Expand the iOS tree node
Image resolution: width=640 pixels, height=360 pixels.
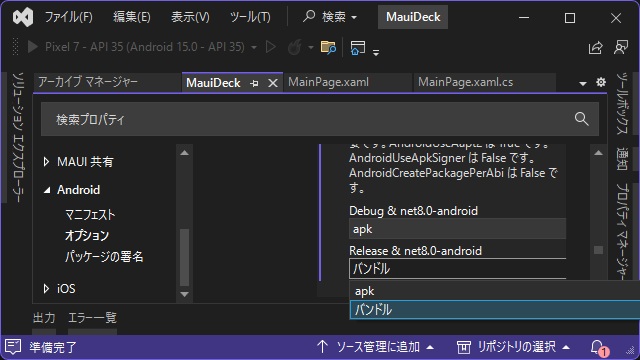[47, 289]
